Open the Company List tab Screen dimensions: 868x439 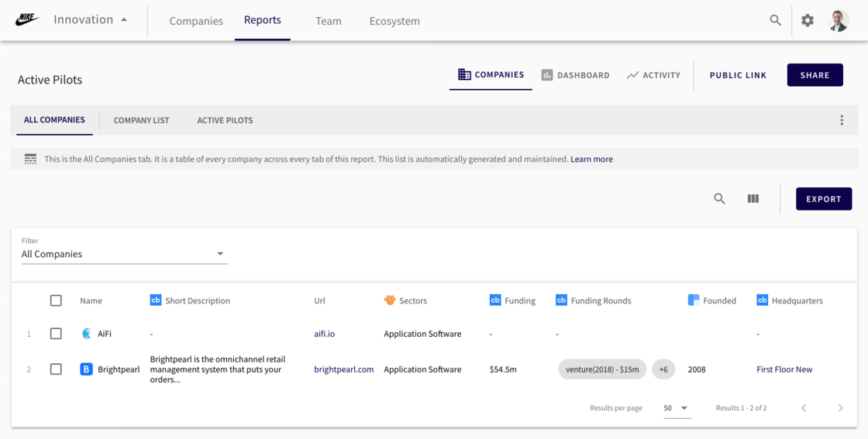pyautogui.click(x=141, y=120)
